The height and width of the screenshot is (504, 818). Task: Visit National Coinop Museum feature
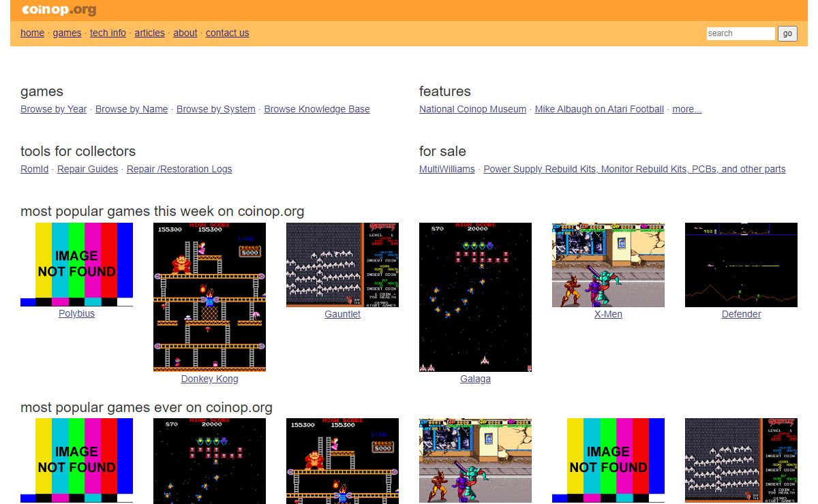click(x=472, y=109)
